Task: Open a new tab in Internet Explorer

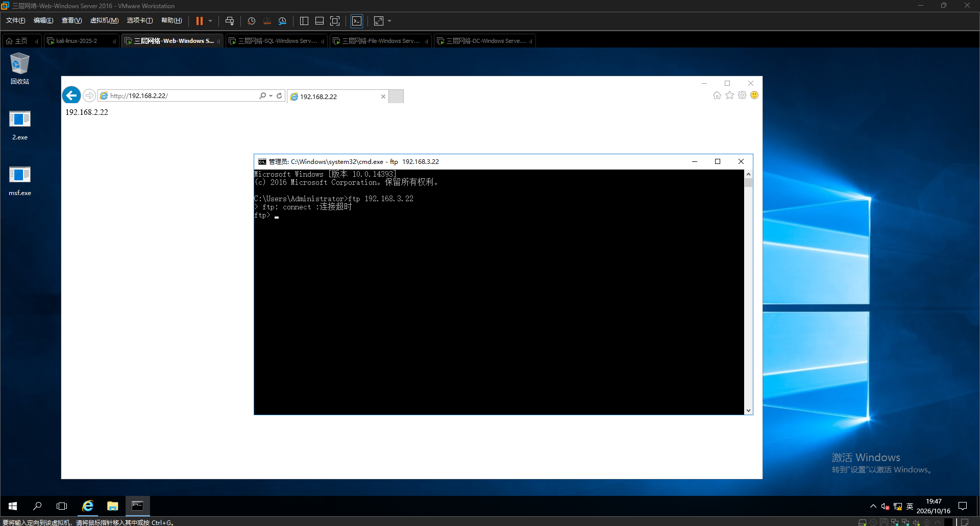Action: coord(396,97)
